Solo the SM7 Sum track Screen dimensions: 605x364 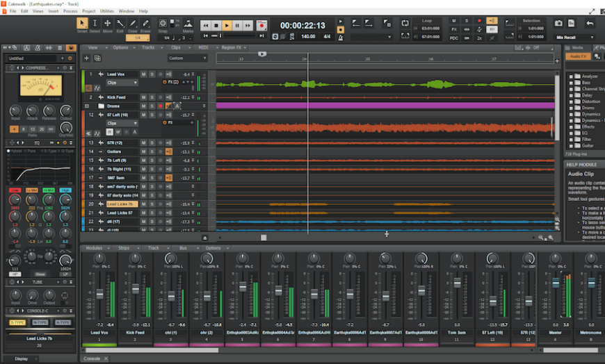(152, 178)
